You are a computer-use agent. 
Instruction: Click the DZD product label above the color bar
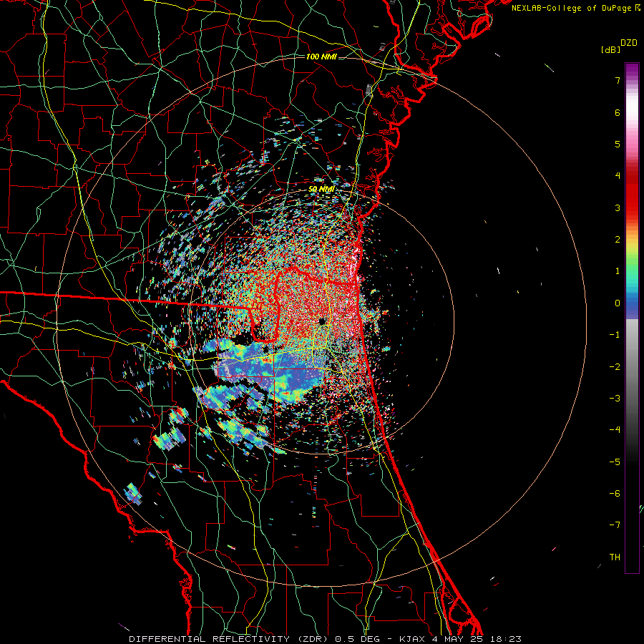click(x=629, y=43)
